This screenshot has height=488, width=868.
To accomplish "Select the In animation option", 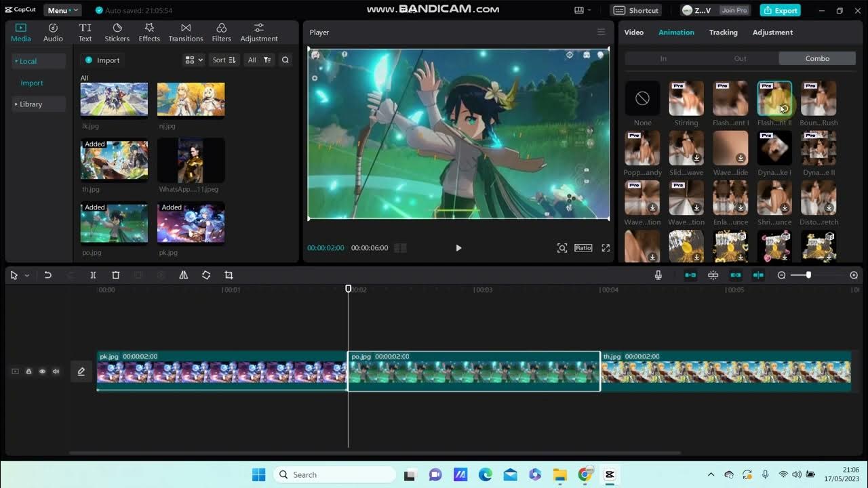I will coord(663,58).
